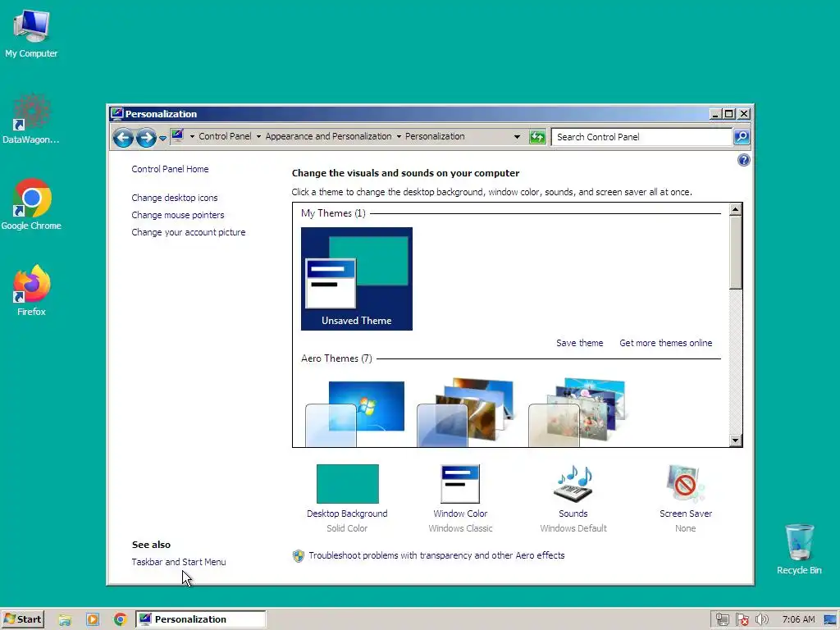
Task: Open the Screen Saver icon
Action: (x=686, y=484)
